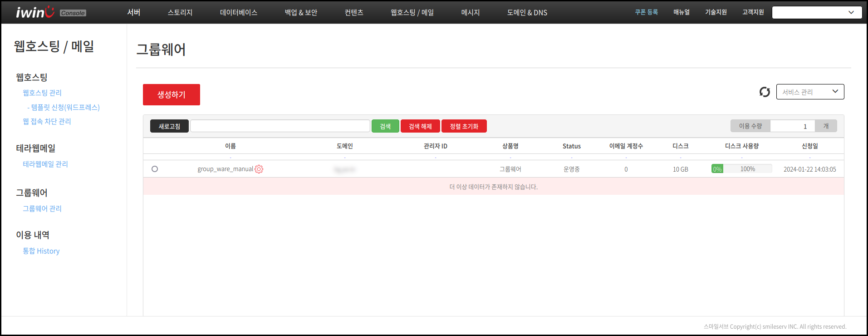Click the 이용 수량 count field
This screenshot has height=336, width=868.
(792, 126)
